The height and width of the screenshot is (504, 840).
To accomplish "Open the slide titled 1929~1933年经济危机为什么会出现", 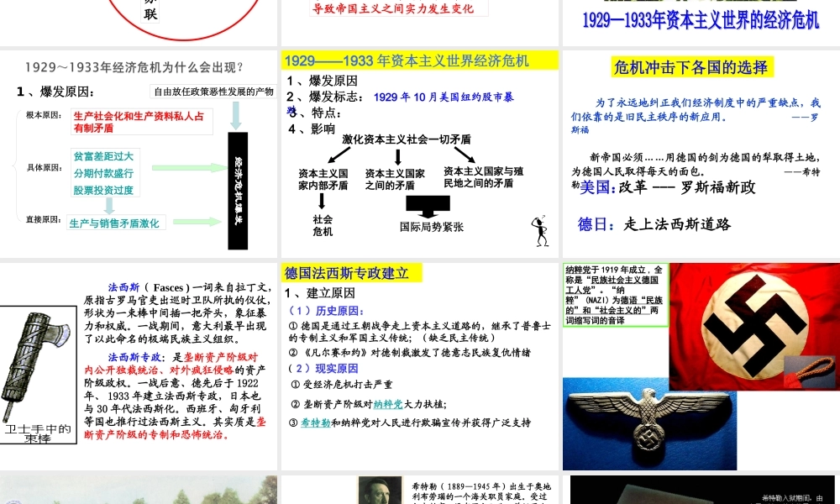I will click(x=139, y=154).
